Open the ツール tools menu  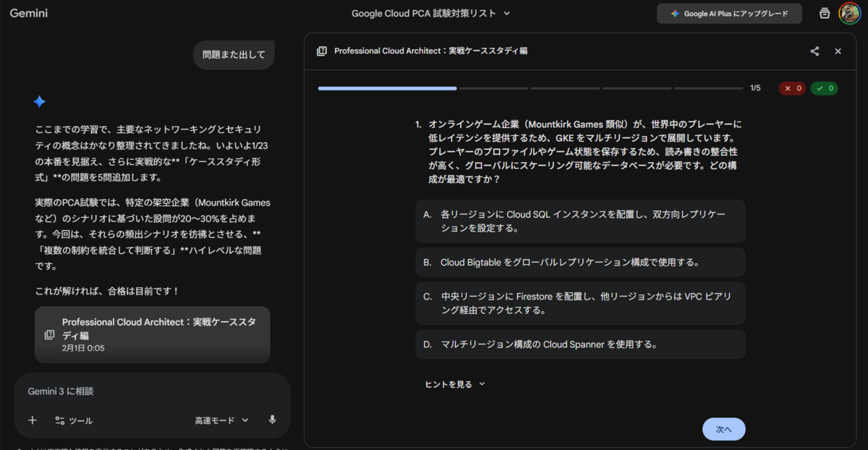tap(73, 420)
